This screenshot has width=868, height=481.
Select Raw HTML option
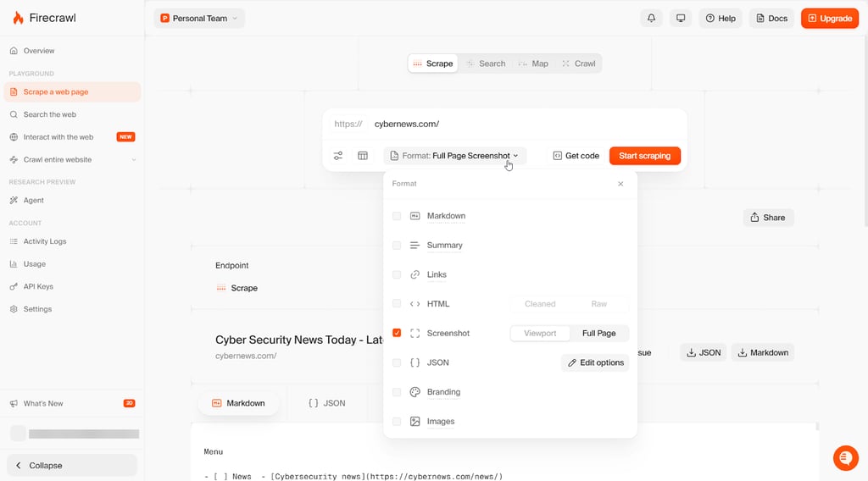[599, 304]
